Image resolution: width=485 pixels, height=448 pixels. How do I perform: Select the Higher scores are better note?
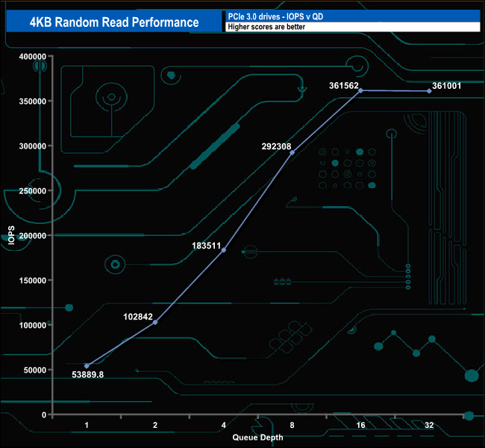(x=266, y=27)
